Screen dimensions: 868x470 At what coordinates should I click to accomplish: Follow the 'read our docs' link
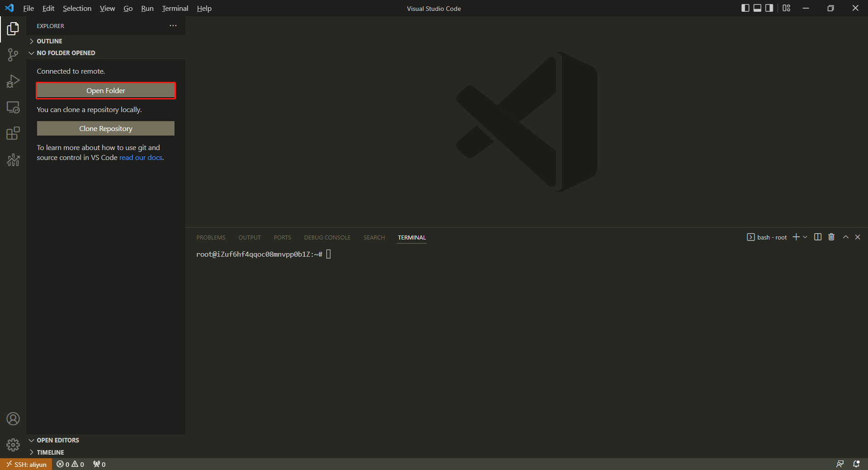pos(141,158)
